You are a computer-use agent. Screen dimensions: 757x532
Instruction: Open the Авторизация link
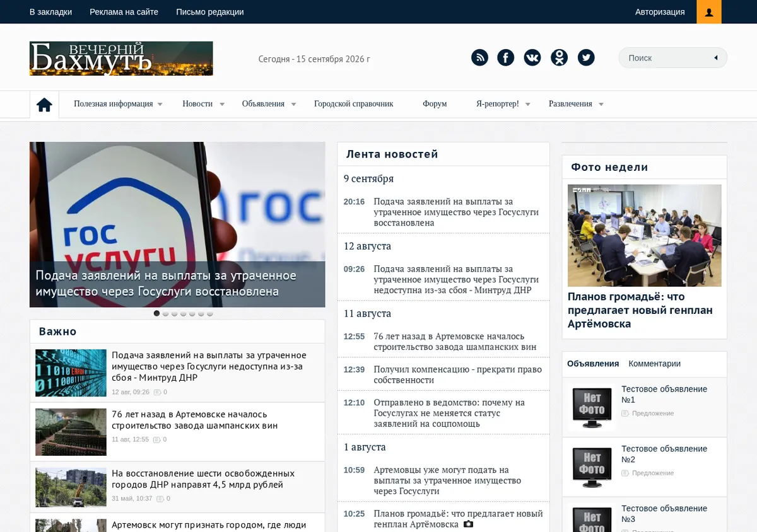coord(660,12)
